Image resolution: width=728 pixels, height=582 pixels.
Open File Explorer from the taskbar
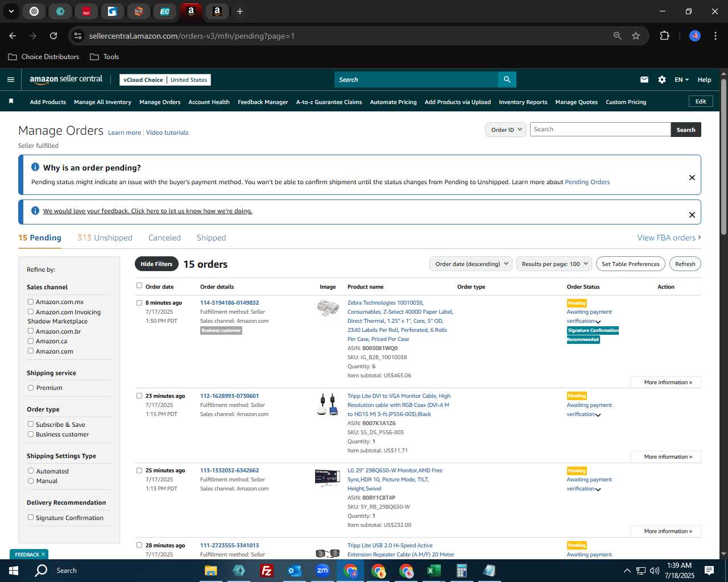210,571
